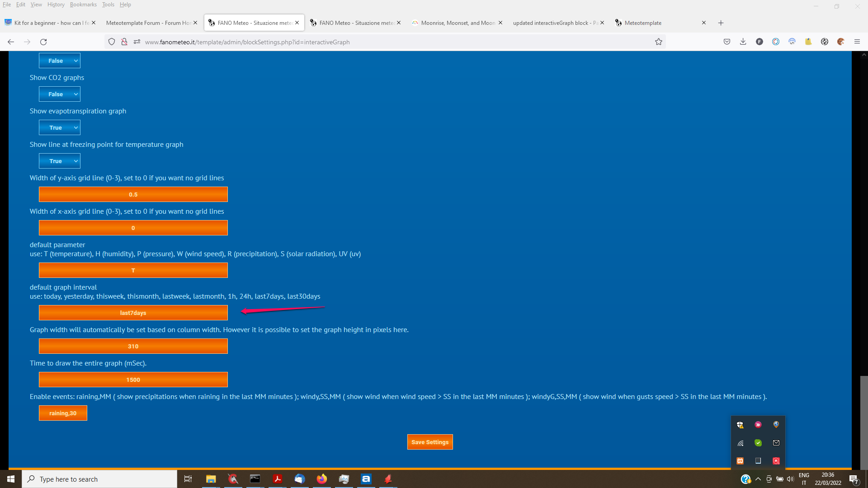The image size is (868, 488).
Task: Click the Save to Pocket icon
Action: tap(727, 42)
